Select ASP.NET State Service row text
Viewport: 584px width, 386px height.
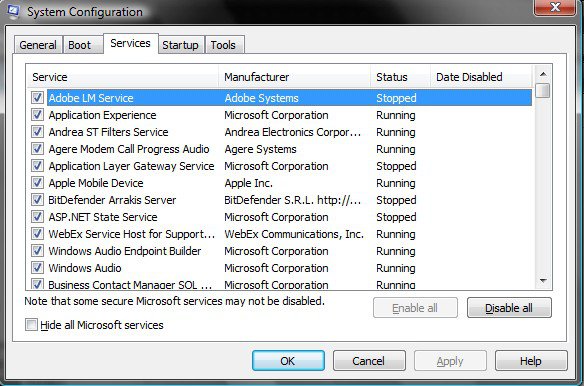[103, 217]
